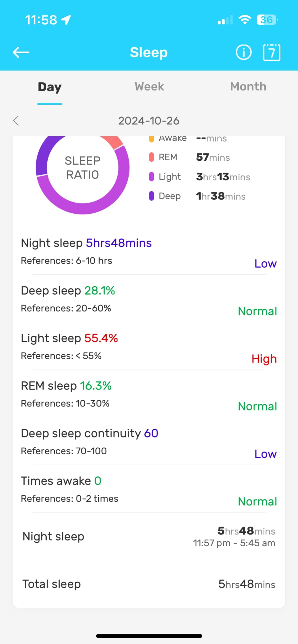The height and width of the screenshot is (644, 298).
Task: Tap the location arrow status icon
Action: click(x=66, y=20)
